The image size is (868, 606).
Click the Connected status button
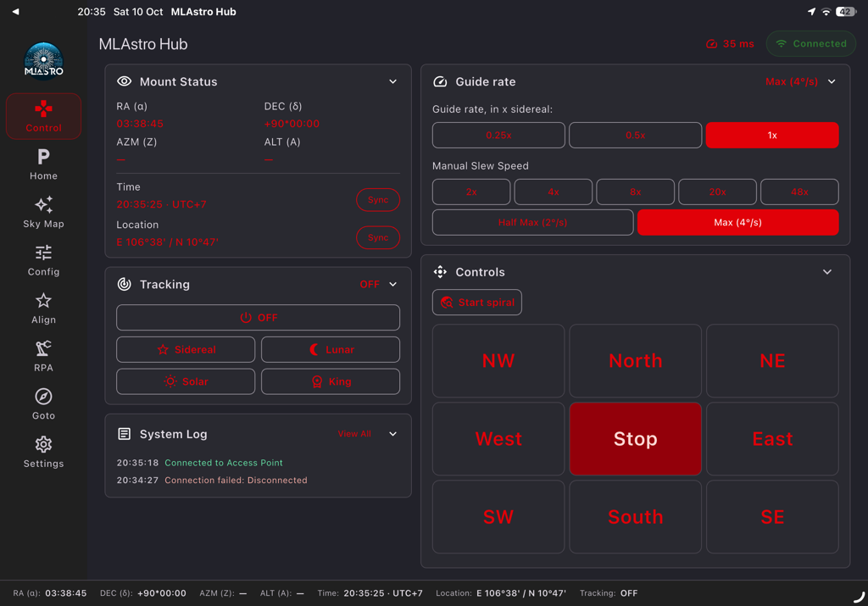click(811, 44)
